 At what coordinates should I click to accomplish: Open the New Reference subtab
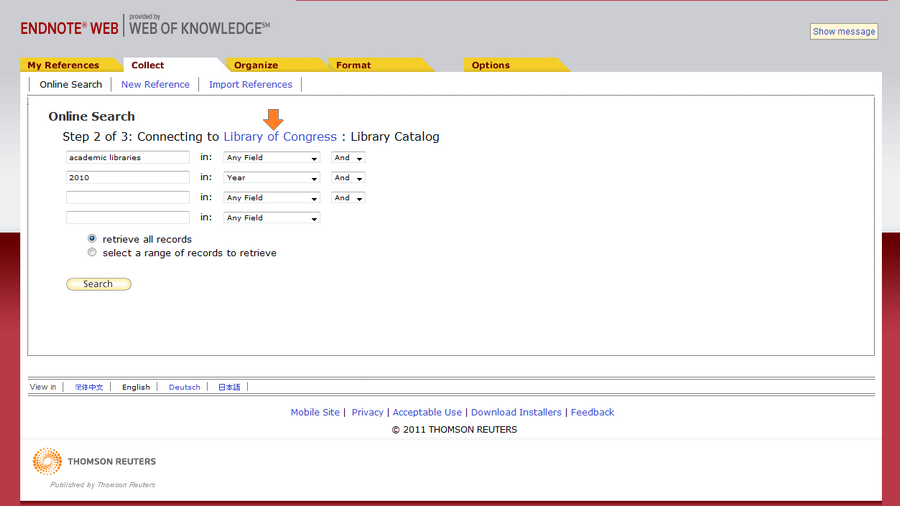tap(155, 85)
